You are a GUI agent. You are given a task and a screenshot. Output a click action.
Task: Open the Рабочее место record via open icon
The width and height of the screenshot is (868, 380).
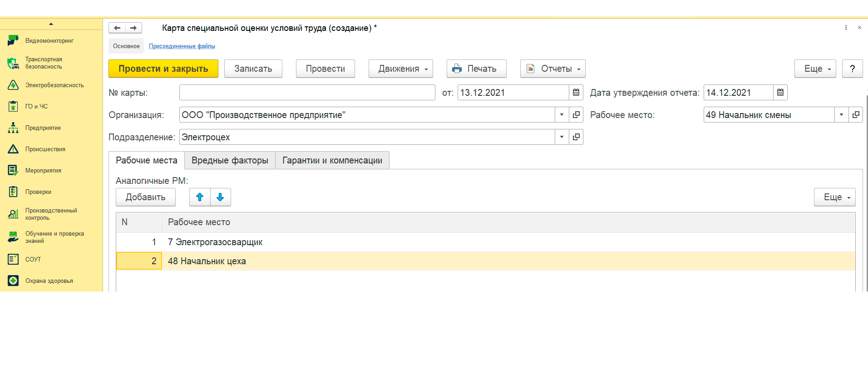tap(856, 115)
